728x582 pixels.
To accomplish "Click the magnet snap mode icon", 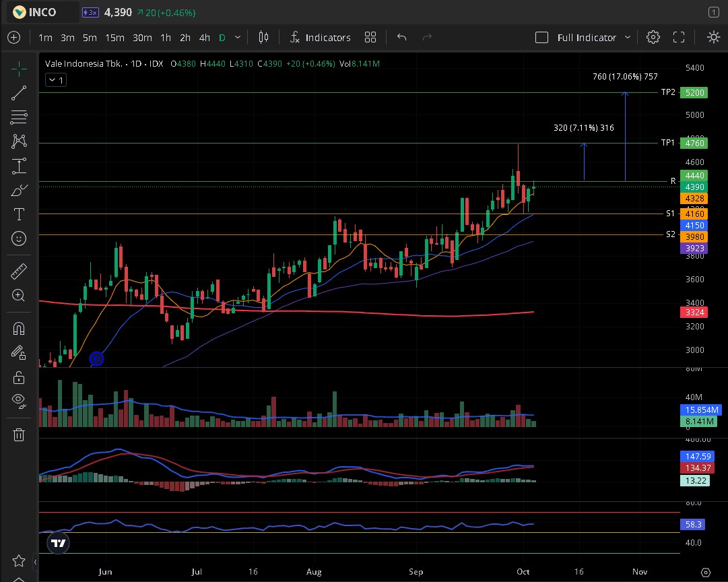I will [19, 329].
